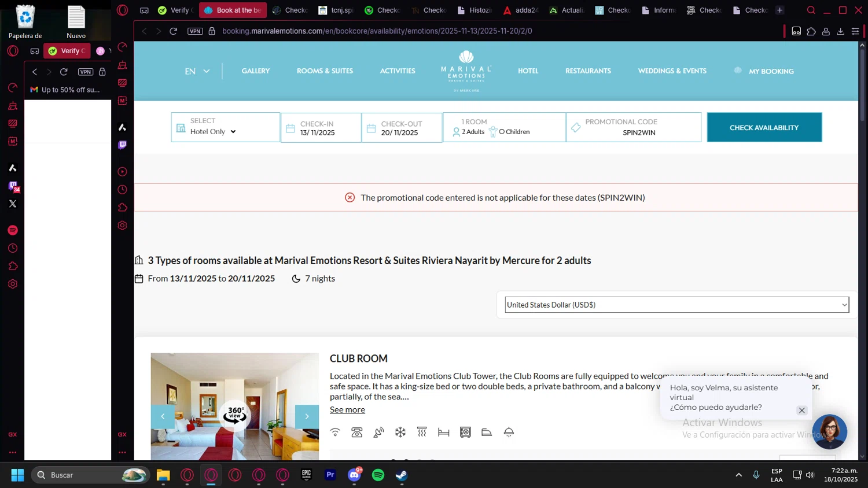Open the 360° view of the Club Room
Screen dimensions: 868x488
click(235, 415)
